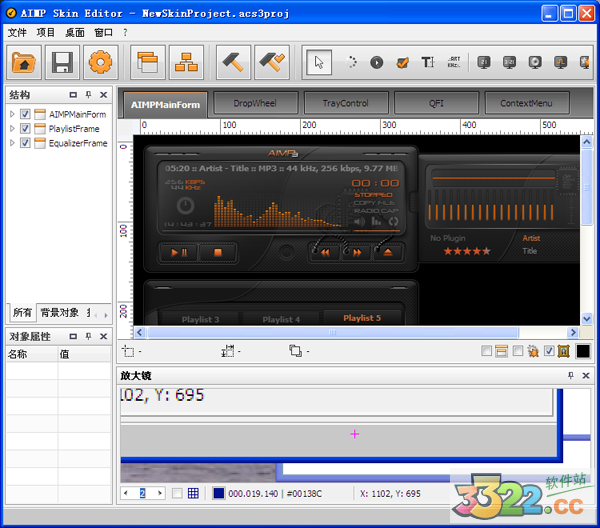The image size is (600, 528).
Task: Expand the PlaylistFrame tree node
Action: (x=13, y=129)
